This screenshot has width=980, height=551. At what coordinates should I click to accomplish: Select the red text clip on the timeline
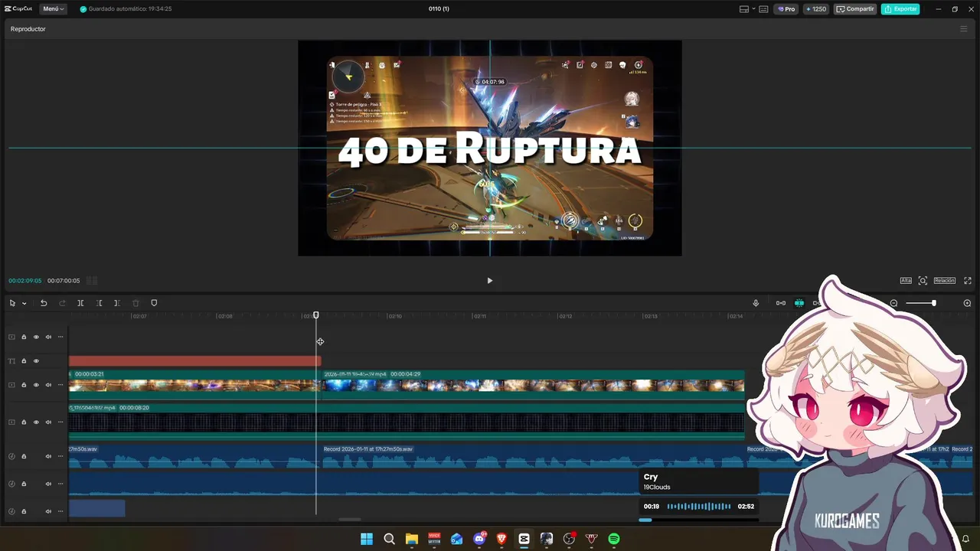(x=194, y=360)
